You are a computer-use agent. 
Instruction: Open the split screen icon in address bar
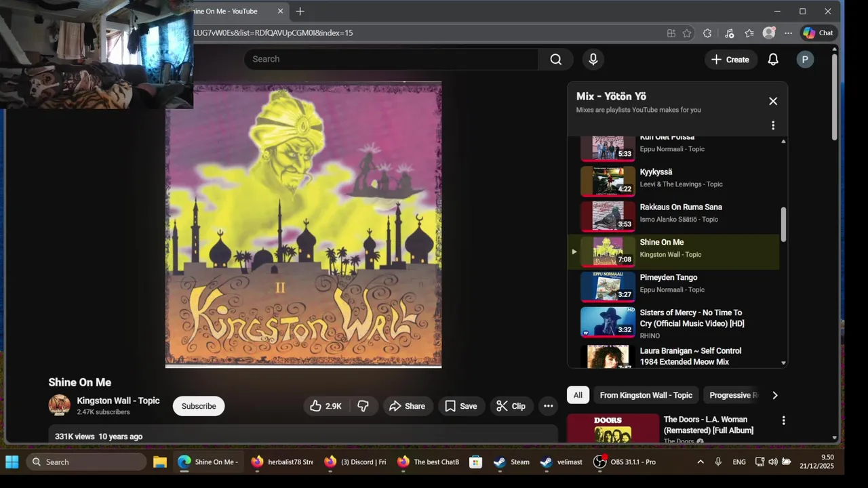671,33
